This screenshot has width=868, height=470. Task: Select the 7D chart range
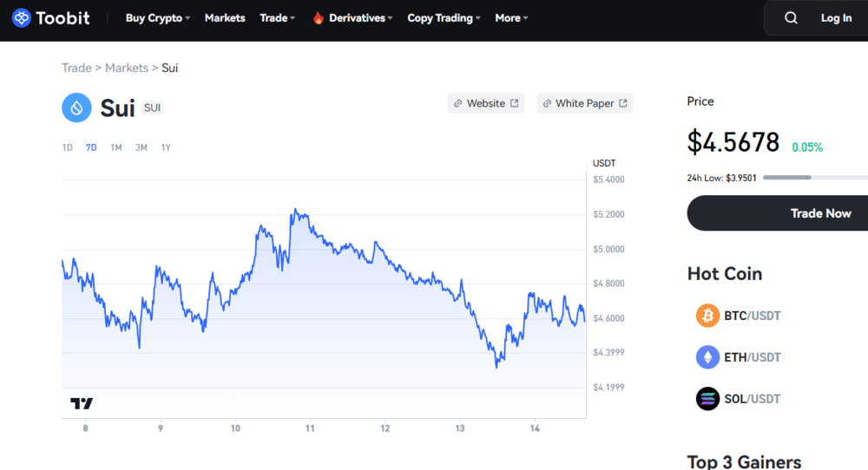tap(91, 147)
